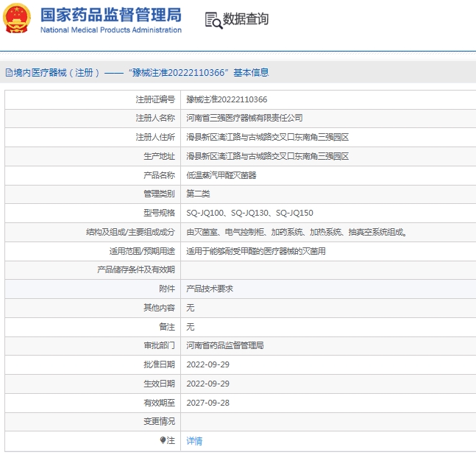Image resolution: width=476 pixels, height=455 pixels.
Task: Select the 批准日期 label
Action: (159, 364)
